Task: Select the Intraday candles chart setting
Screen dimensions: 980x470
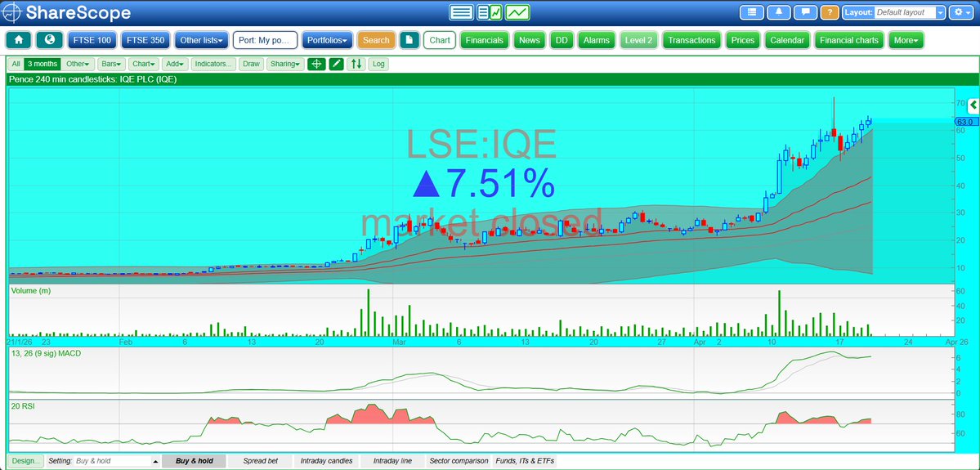Action: tap(326, 461)
